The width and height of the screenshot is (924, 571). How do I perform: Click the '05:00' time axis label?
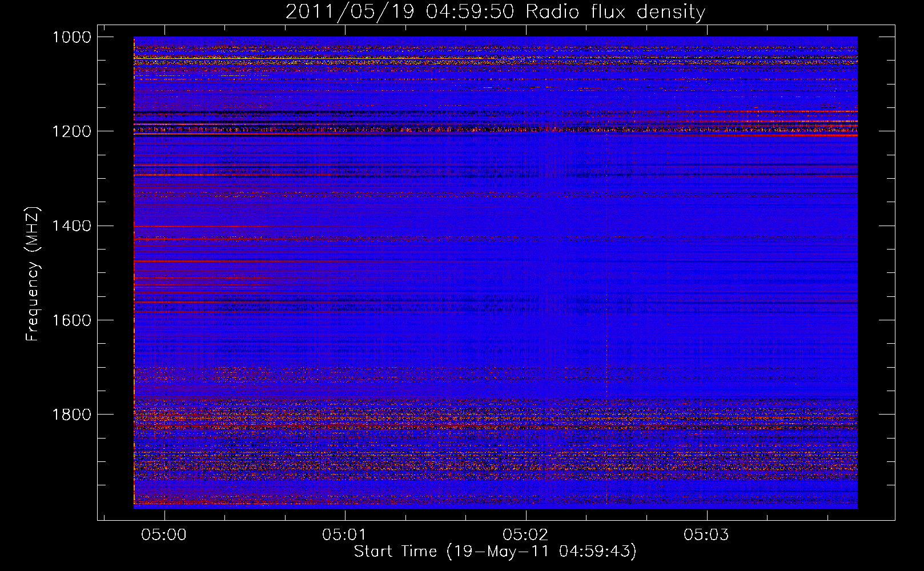pyautogui.click(x=164, y=534)
